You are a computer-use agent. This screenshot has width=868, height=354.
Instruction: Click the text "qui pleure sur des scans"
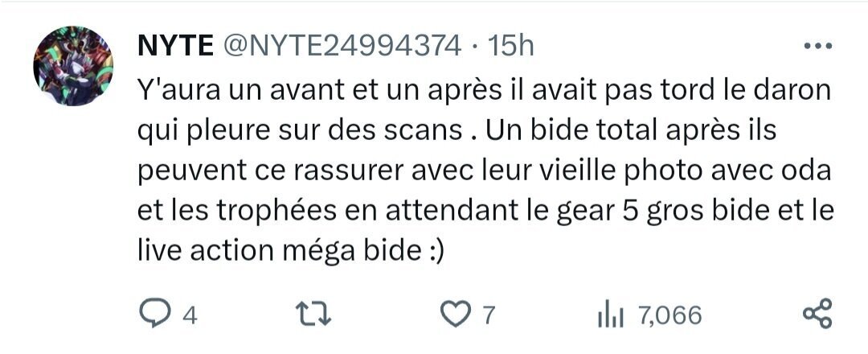point(300,133)
